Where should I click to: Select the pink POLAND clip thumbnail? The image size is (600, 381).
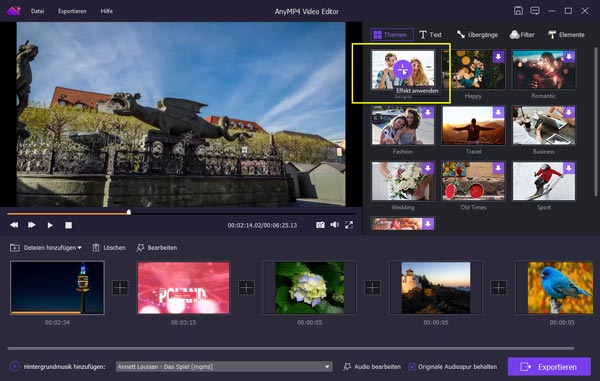[x=184, y=288]
